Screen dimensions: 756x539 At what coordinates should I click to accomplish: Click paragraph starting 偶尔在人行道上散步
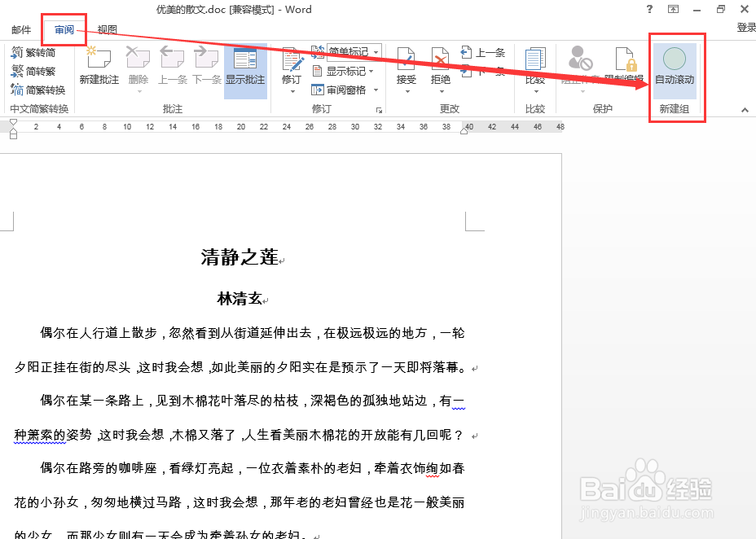(253, 333)
